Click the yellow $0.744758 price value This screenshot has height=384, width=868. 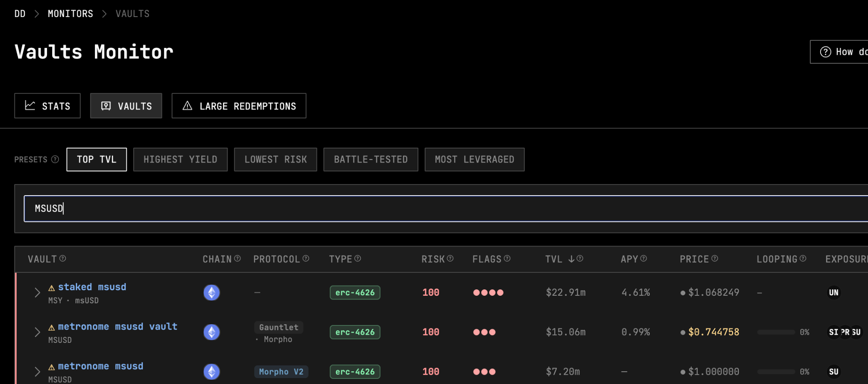click(x=714, y=332)
